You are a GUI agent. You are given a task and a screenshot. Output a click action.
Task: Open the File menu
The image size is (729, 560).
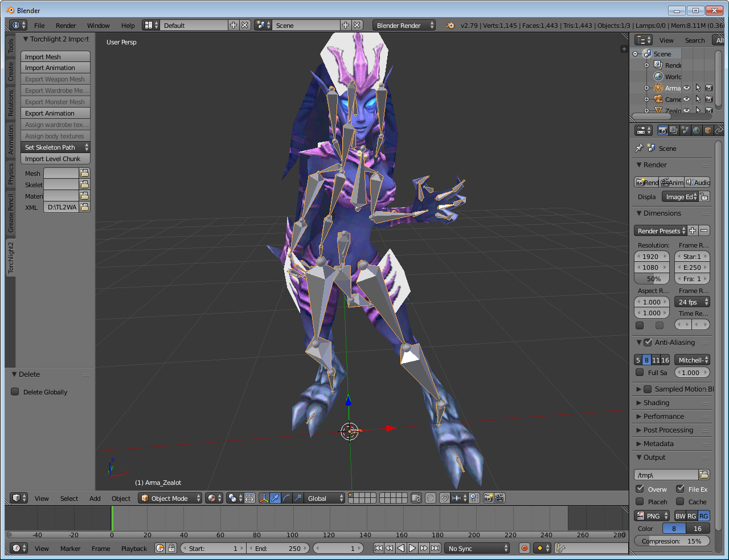click(39, 25)
